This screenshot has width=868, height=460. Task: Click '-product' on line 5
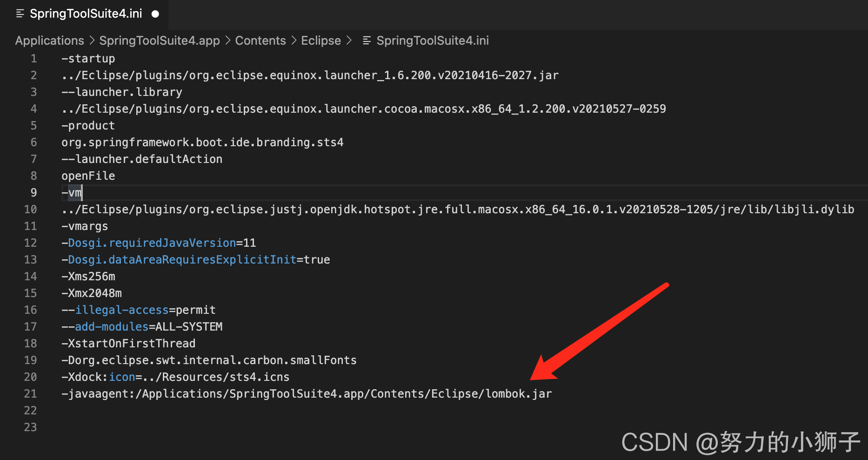coord(88,126)
